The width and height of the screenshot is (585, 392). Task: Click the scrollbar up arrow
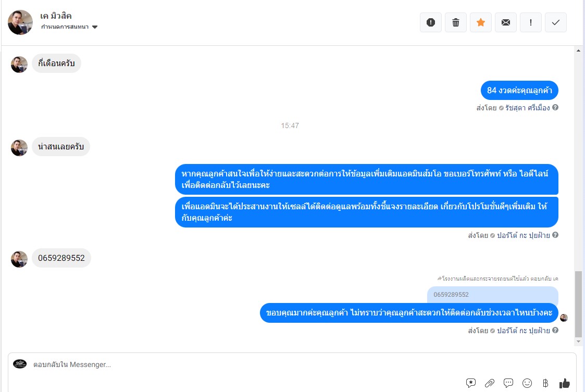[578, 50]
